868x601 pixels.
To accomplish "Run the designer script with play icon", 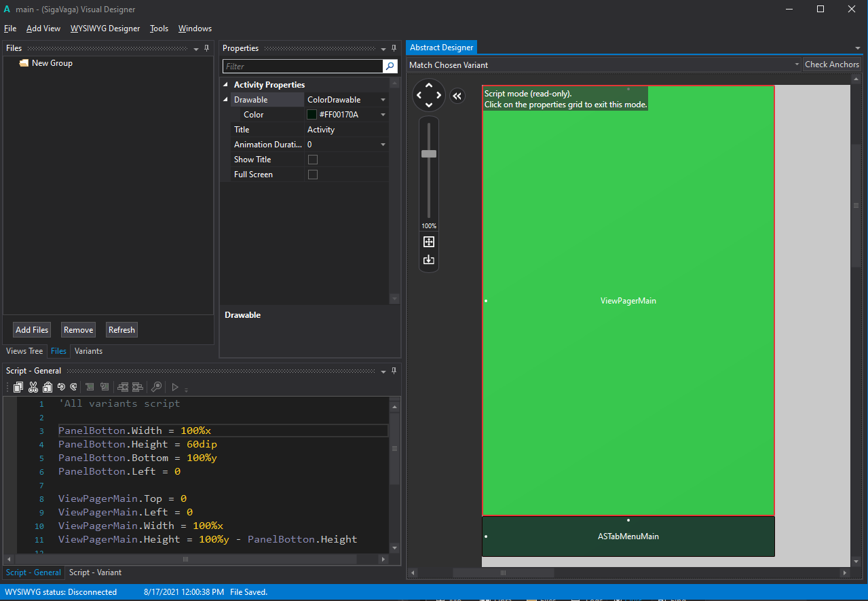I will (x=174, y=387).
